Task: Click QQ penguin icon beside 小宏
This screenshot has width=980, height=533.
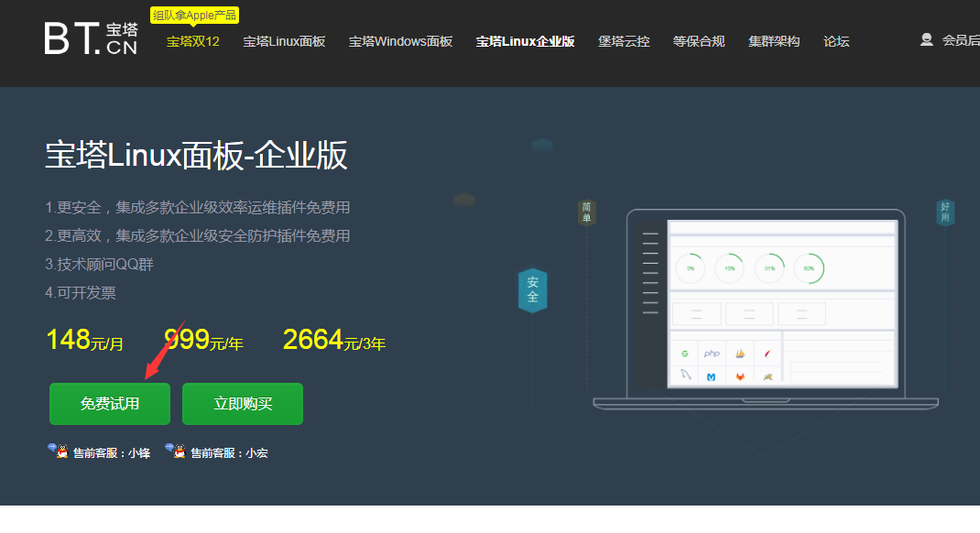Action: coord(176,451)
